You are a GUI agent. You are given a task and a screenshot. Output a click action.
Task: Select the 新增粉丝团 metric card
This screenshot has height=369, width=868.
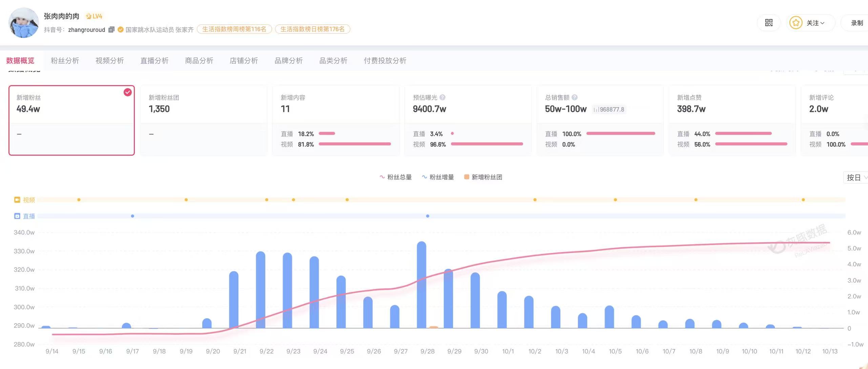(x=204, y=120)
